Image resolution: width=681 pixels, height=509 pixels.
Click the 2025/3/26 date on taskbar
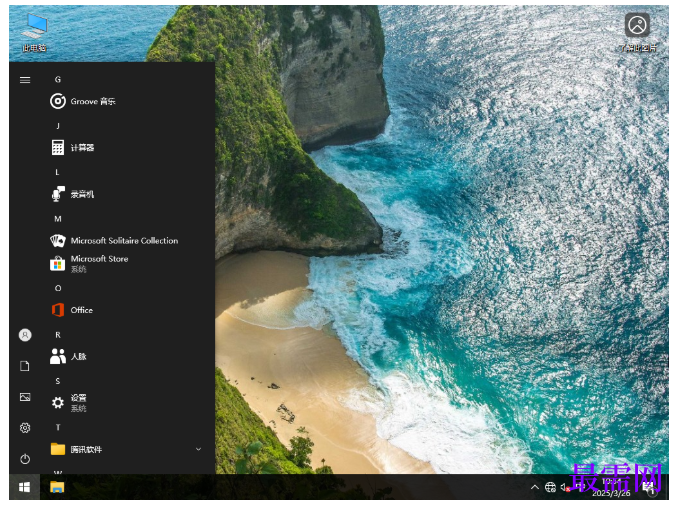[x=611, y=493]
